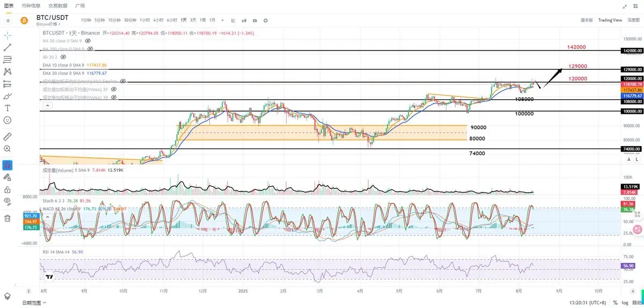Image resolution: width=644 pixels, height=308 pixels.
Task: Set interval to 1小时
Action: coord(144,20)
